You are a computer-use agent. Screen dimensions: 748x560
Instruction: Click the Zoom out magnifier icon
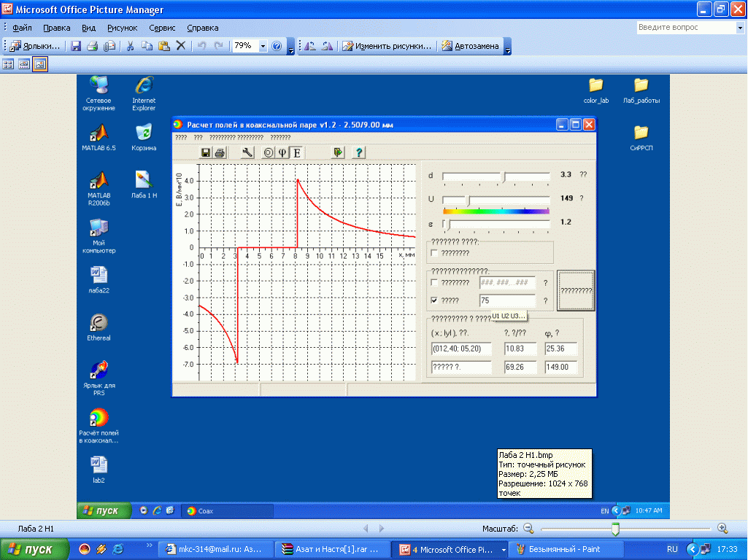pyautogui.click(x=528, y=528)
